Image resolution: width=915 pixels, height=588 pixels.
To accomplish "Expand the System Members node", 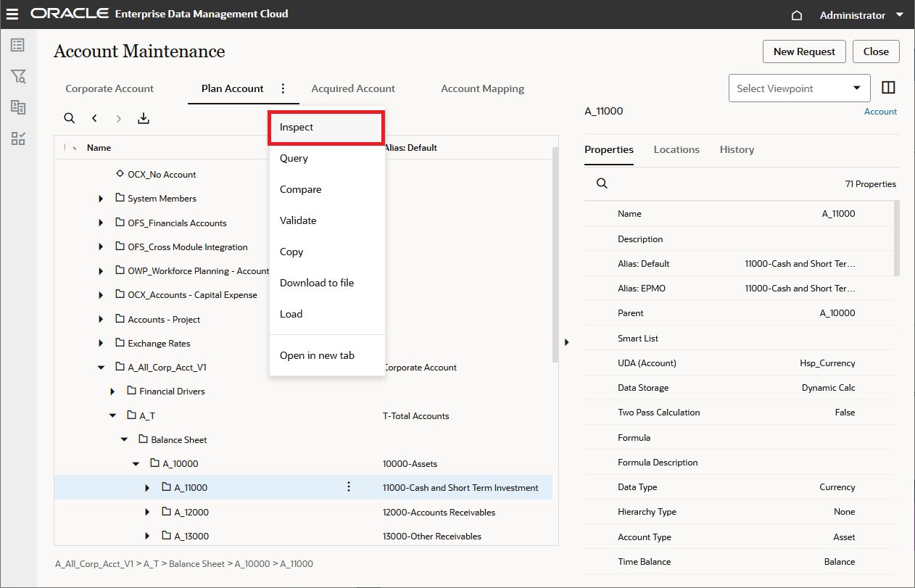I will [x=101, y=199].
